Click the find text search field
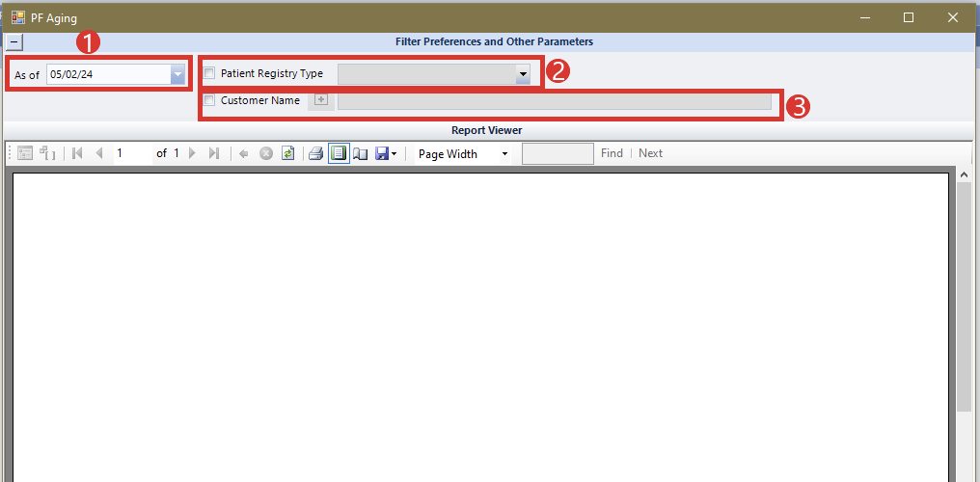 pyautogui.click(x=558, y=153)
